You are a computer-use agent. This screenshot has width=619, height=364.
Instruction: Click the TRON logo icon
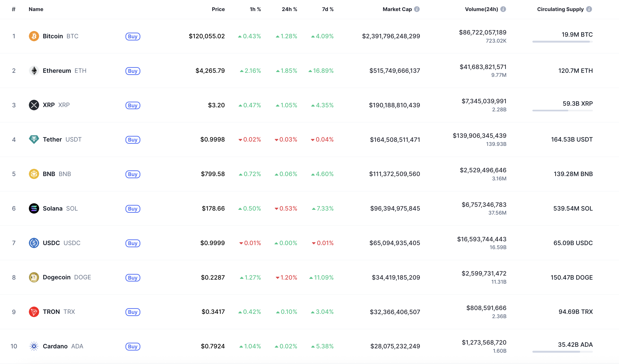click(34, 312)
